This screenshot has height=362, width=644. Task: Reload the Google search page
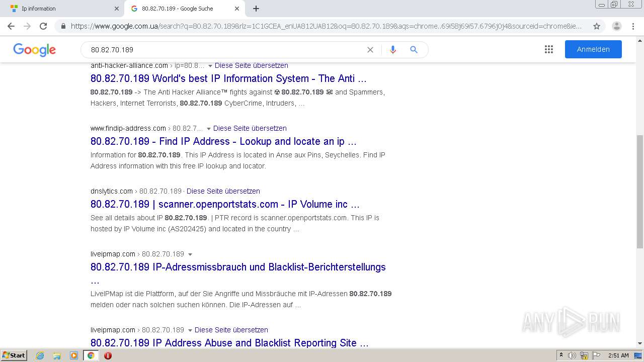[x=43, y=26]
